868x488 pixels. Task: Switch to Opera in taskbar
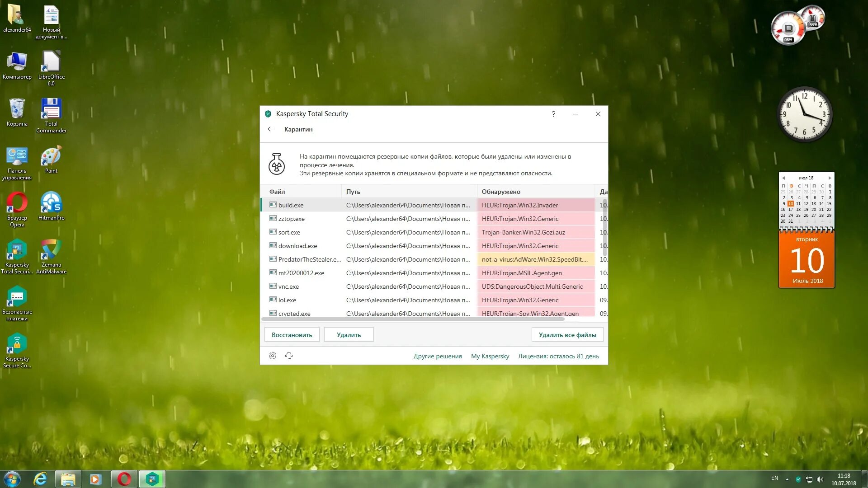coord(124,479)
